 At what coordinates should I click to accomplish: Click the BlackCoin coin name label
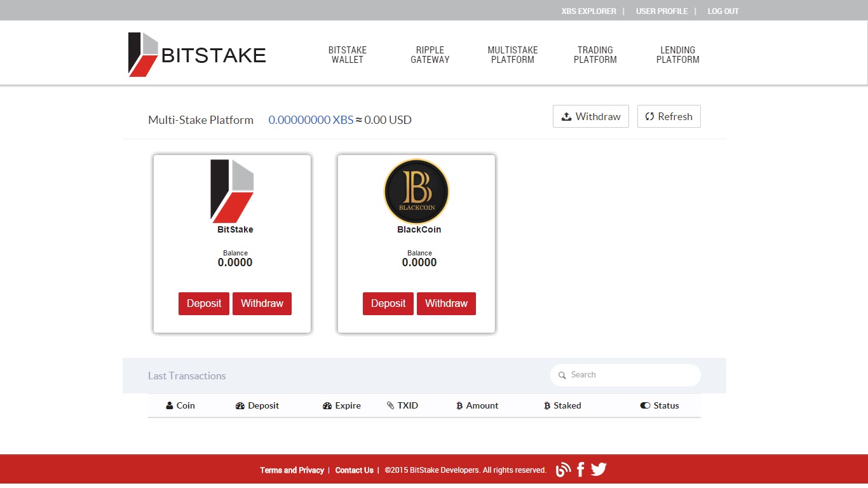419,229
